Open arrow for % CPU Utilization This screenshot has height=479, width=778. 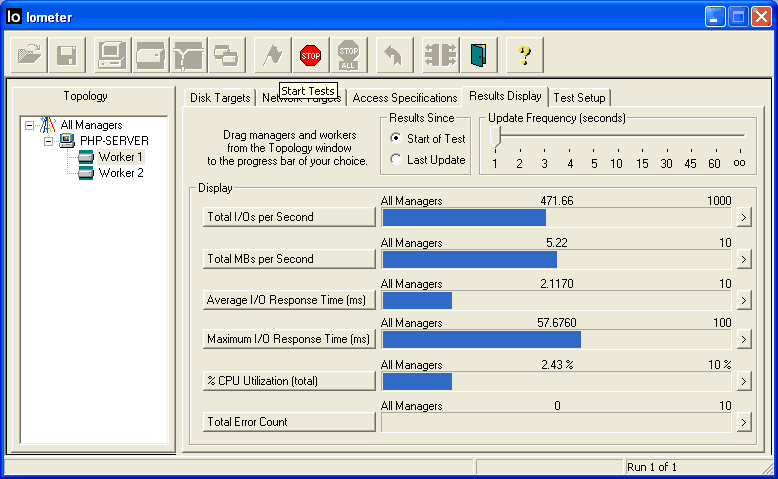tap(743, 381)
